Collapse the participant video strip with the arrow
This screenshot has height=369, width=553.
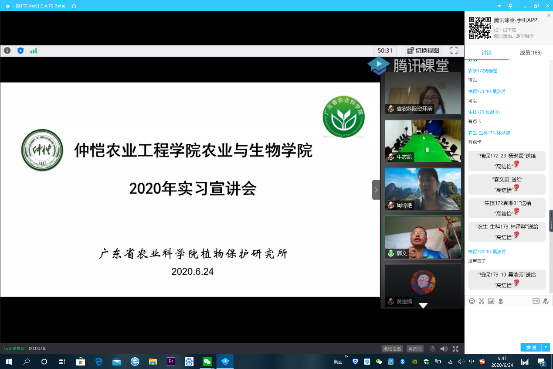coord(376,190)
